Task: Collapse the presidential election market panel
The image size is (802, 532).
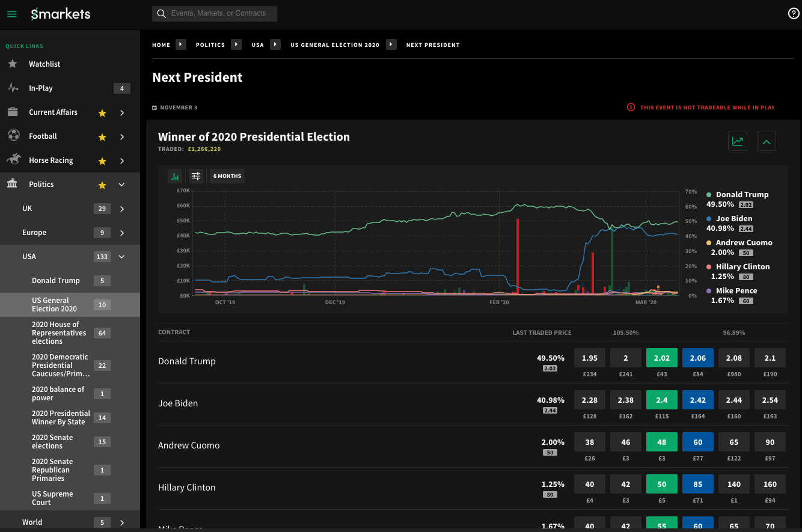Action: click(766, 141)
